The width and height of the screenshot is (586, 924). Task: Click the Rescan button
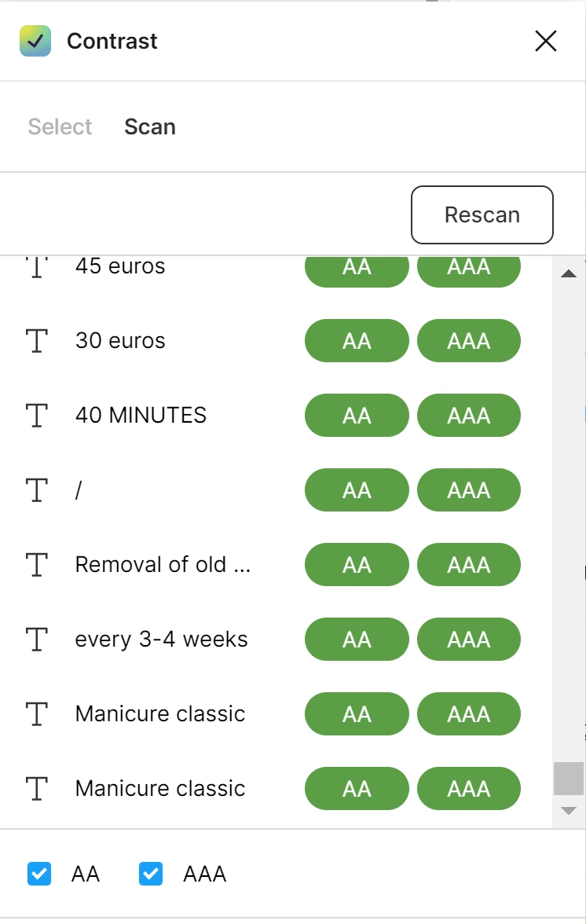click(482, 214)
